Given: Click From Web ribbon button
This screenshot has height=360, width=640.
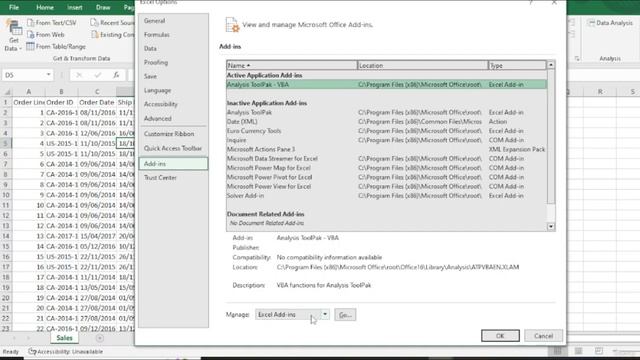Looking at the screenshot, I should 45,35.
